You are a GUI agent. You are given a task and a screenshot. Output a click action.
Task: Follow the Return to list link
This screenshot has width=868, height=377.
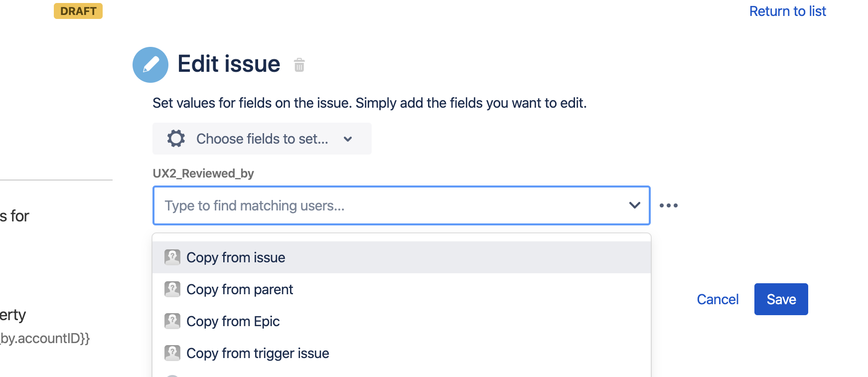pyautogui.click(x=787, y=11)
